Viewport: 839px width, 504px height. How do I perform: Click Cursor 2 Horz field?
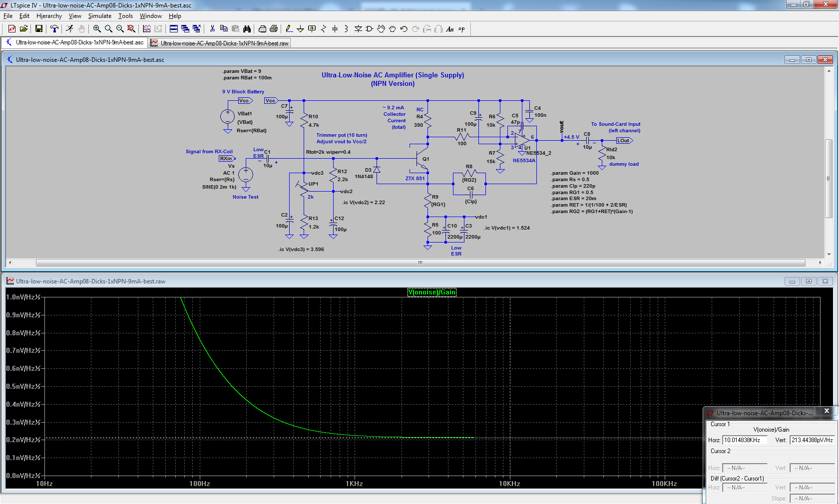coord(745,468)
